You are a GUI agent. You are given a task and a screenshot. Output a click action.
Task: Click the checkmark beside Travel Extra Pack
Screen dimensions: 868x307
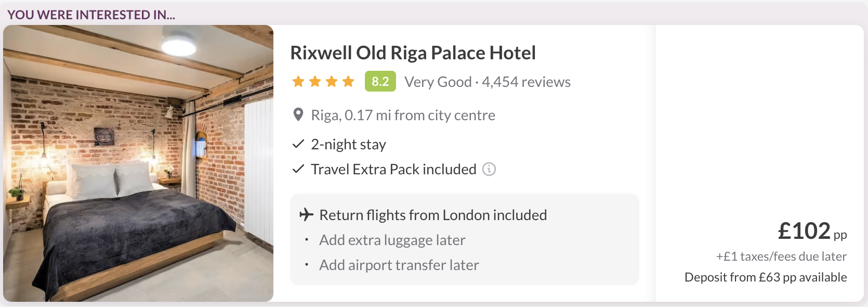(x=298, y=169)
